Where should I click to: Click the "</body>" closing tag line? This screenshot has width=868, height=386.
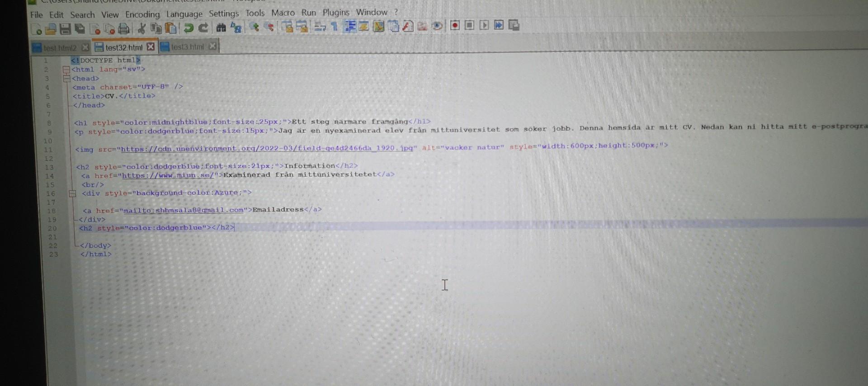[x=95, y=245]
